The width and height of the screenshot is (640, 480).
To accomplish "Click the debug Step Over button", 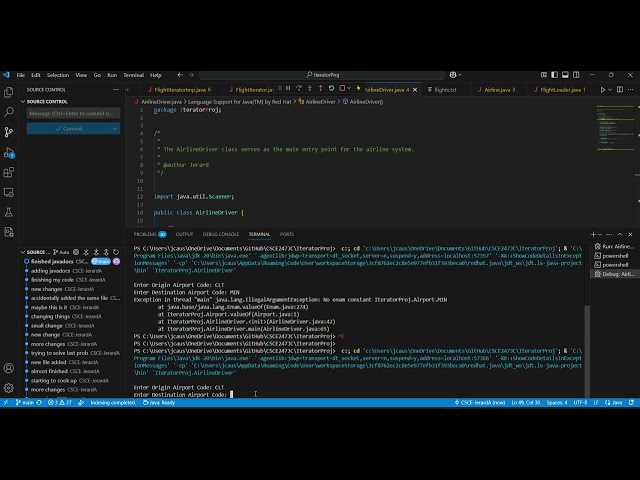I will (x=299, y=88).
